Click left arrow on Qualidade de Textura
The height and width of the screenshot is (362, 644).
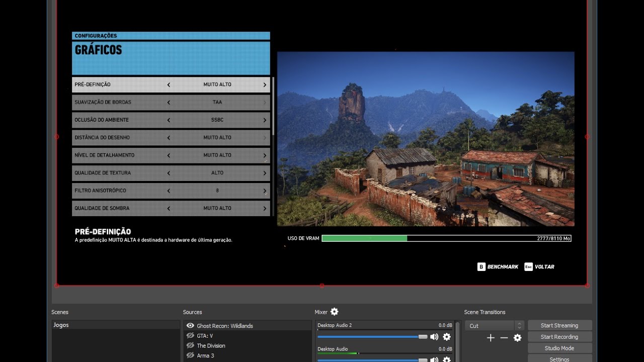(x=169, y=172)
